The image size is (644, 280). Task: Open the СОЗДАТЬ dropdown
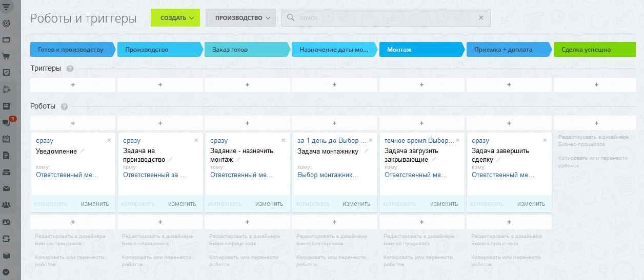point(175,17)
